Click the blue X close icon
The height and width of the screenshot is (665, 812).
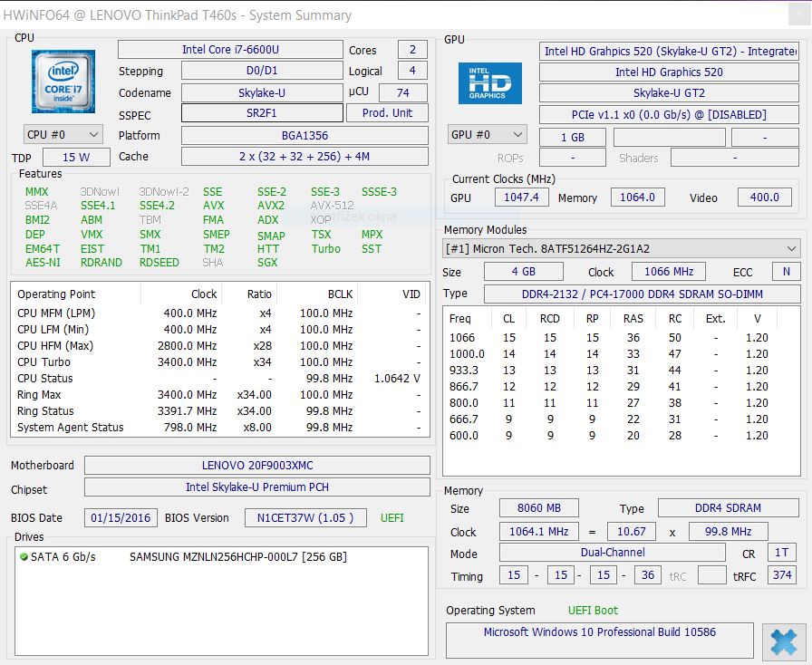point(783,642)
